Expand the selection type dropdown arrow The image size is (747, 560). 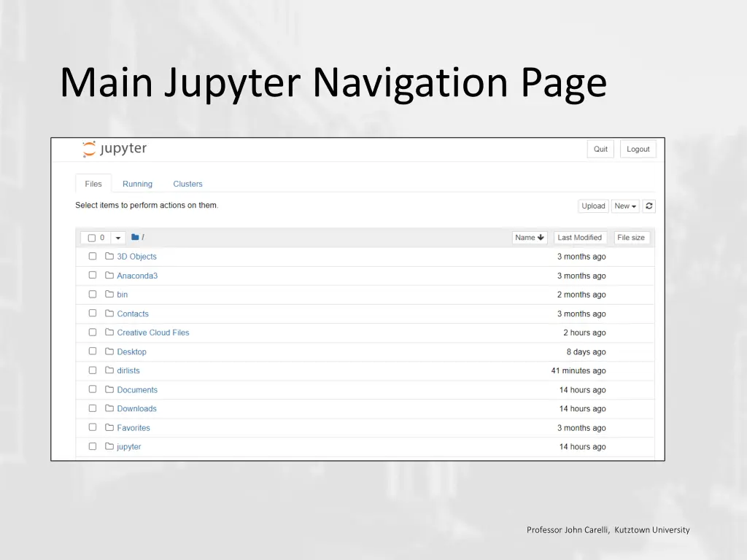click(x=118, y=238)
